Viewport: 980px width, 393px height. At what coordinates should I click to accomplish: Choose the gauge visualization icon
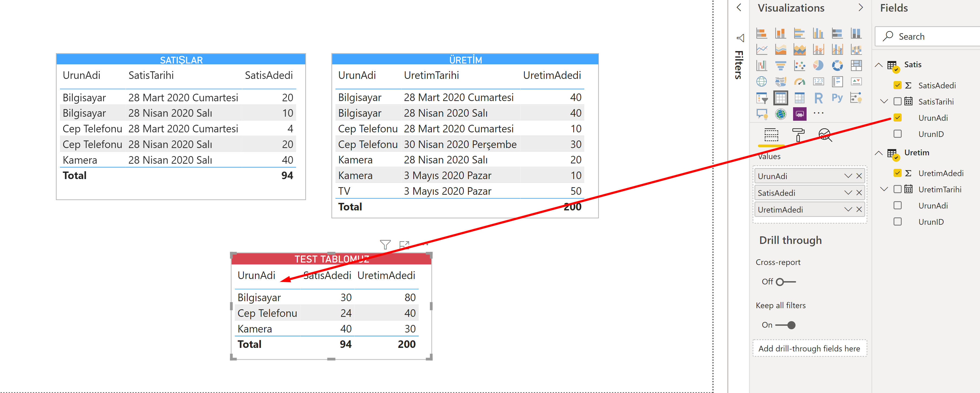point(799,81)
